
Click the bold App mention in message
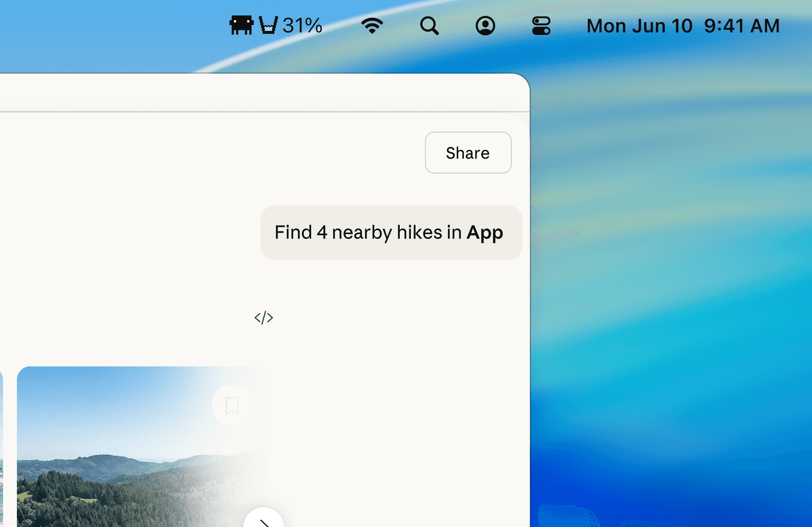484,233
